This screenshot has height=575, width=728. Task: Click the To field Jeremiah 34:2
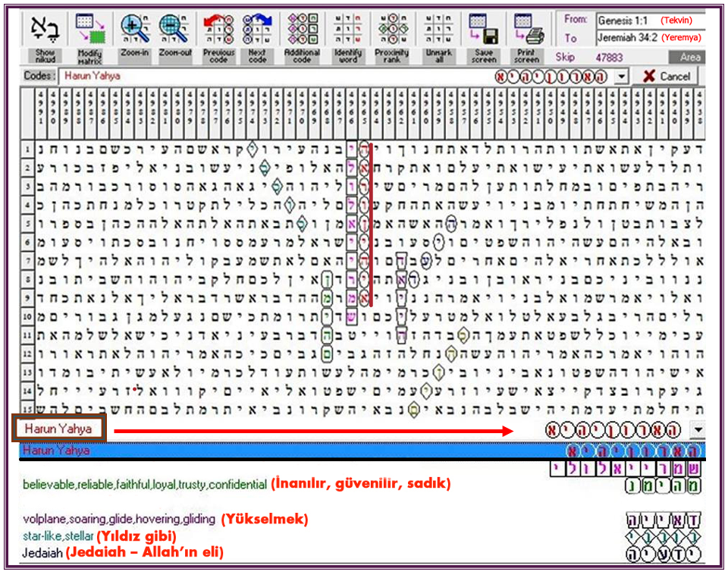point(650,38)
